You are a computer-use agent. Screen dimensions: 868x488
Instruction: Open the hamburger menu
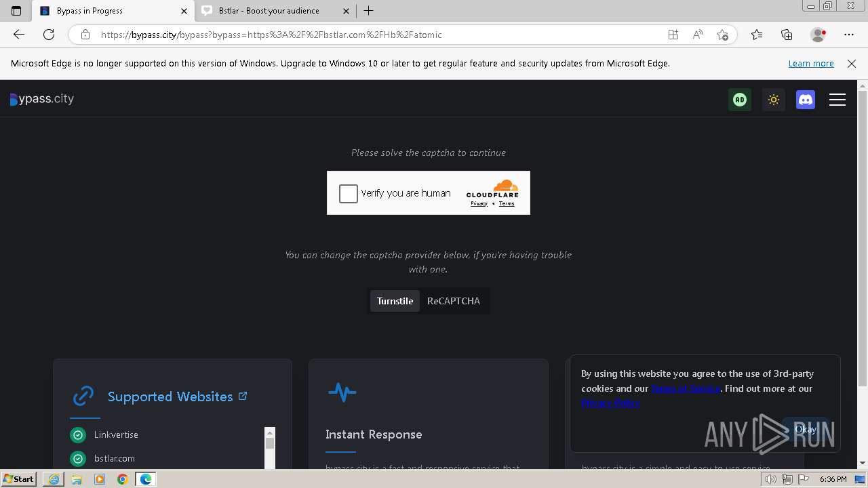(837, 100)
